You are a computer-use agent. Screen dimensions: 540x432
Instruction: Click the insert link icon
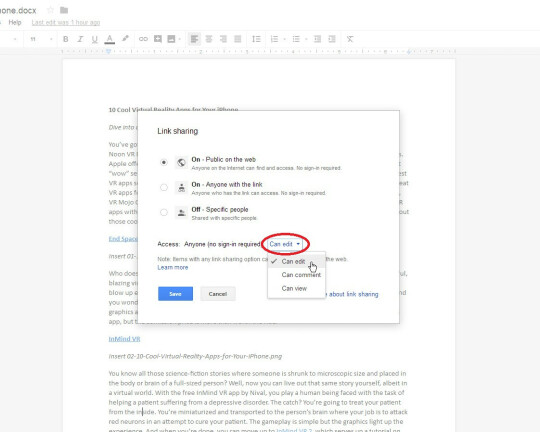[x=143, y=39]
